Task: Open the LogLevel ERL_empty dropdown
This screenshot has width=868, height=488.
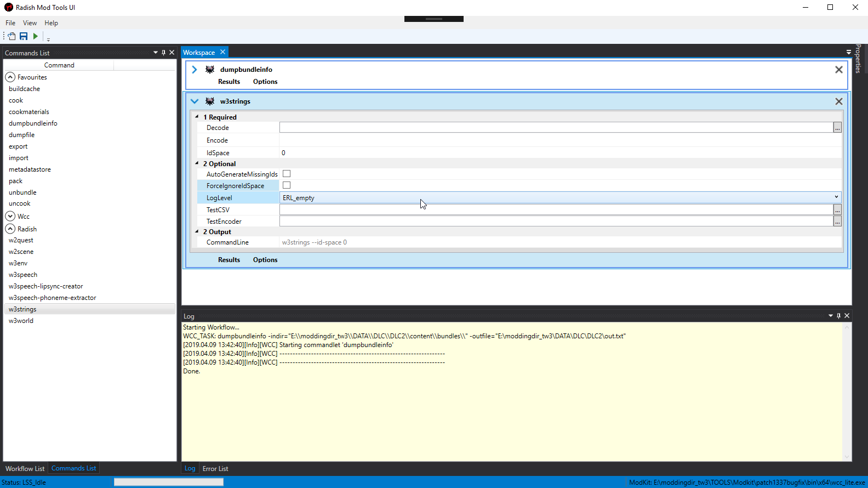Action: (560, 197)
